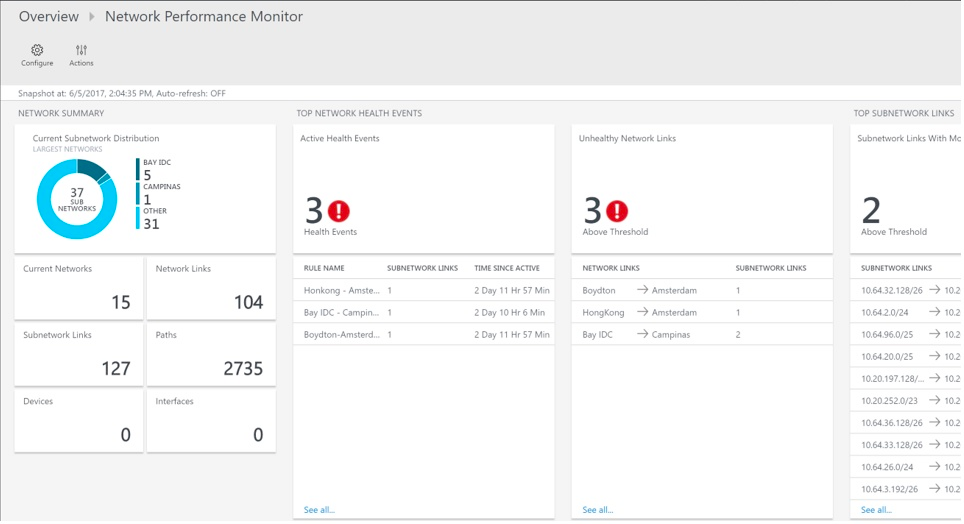Click the arrow icon in Boydton to Amsterdam row
This screenshot has width=964, height=524.
(642, 290)
